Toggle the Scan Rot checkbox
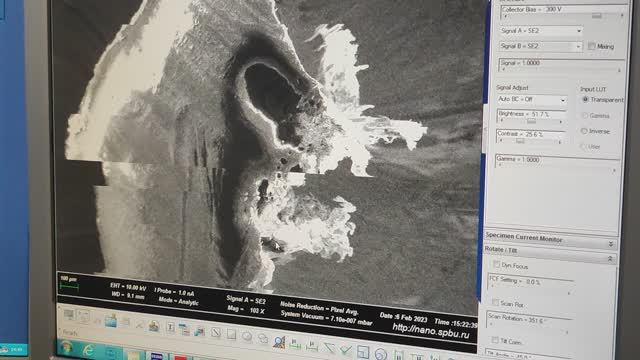The width and height of the screenshot is (640, 360). (496, 302)
